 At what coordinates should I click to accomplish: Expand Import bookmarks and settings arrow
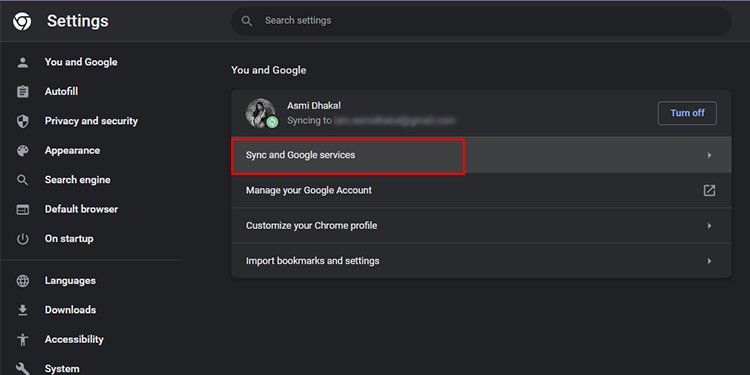(709, 261)
